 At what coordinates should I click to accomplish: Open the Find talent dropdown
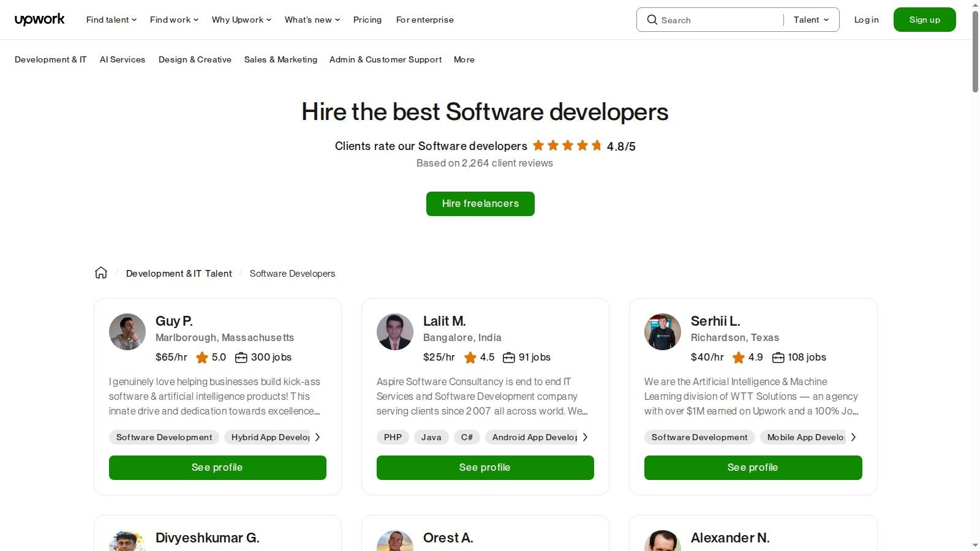pos(110,19)
